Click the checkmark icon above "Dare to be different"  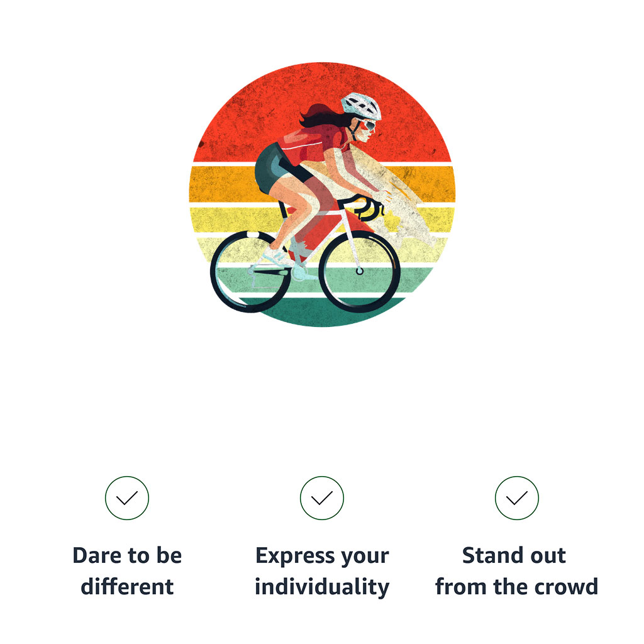click(127, 498)
